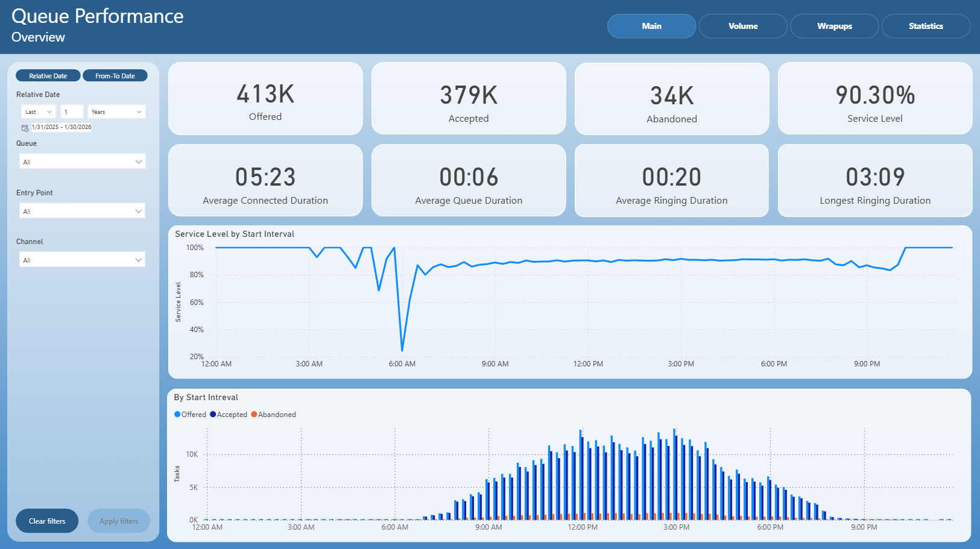The width and height of the screenshot is (980, 549).
Task: Open the Main page tab
Action: click(x=651, y=26)
